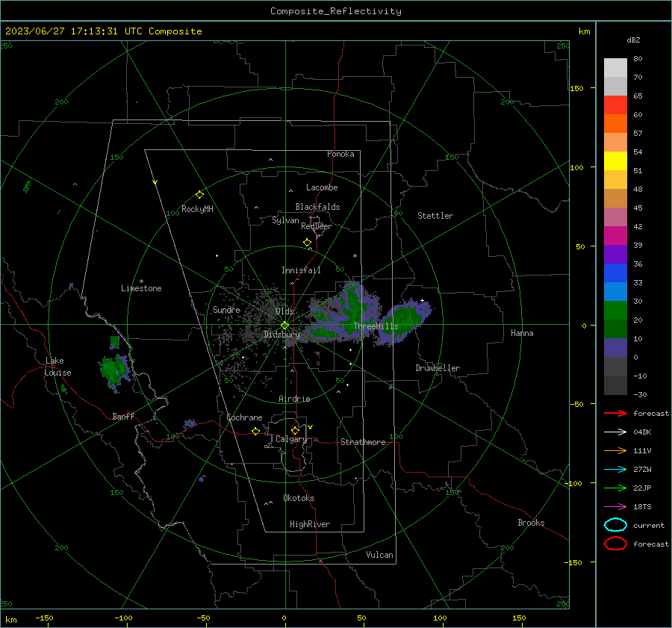
Task: Click the white plus marker east of ThreeHills storm
Action: (422, 300)
